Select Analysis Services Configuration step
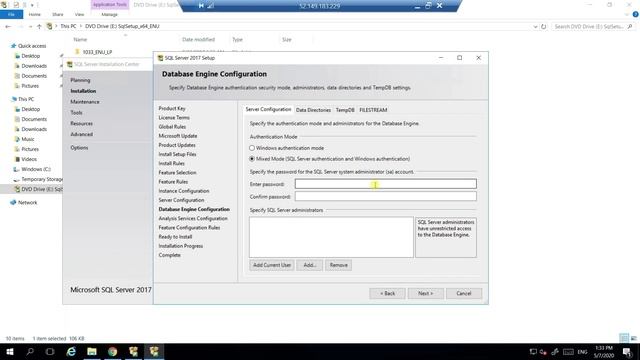The height and width of the screenshot is (360, 640). click(x=193, y=219)
